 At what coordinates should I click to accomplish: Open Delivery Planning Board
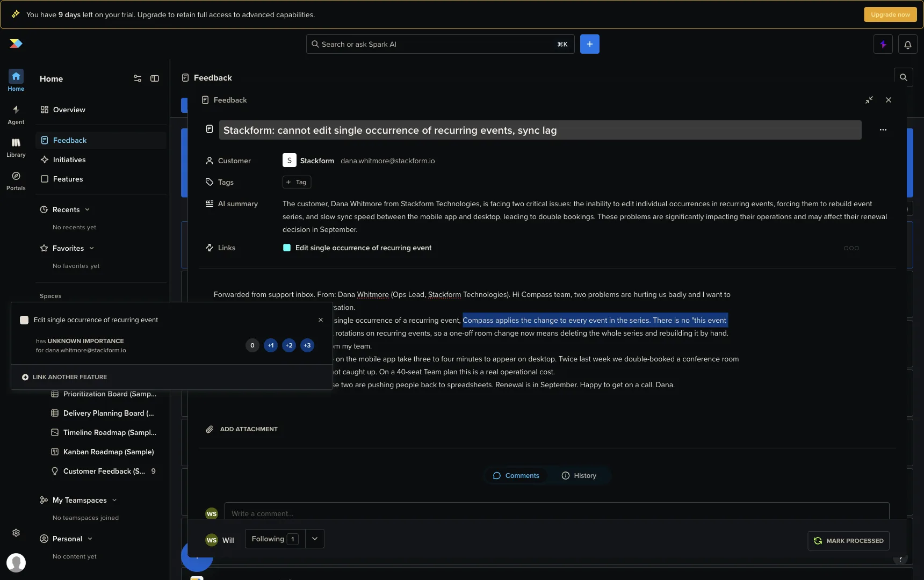(x=109, y=413)
